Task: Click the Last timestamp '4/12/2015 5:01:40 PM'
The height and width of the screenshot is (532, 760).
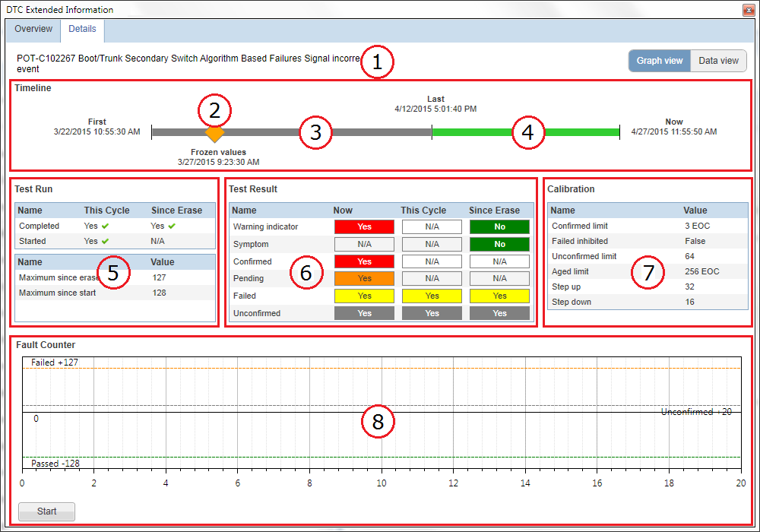Action: pyautogui.click(x=435, y=109)
